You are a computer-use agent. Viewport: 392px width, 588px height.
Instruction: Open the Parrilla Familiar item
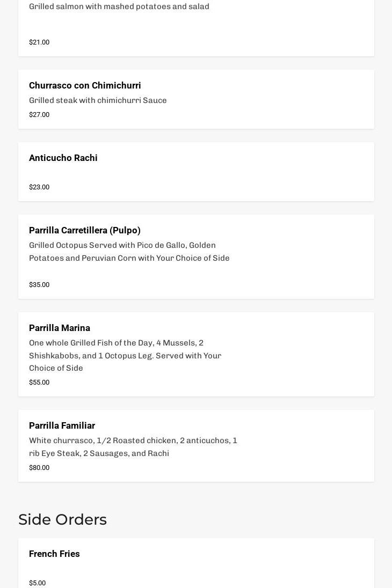point(62,425)
